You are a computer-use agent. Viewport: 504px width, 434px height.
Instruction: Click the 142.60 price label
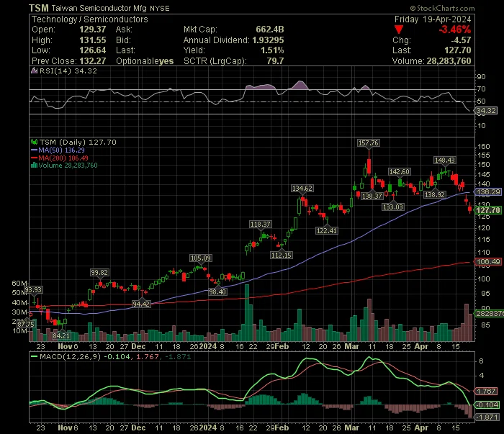(400, 171)
